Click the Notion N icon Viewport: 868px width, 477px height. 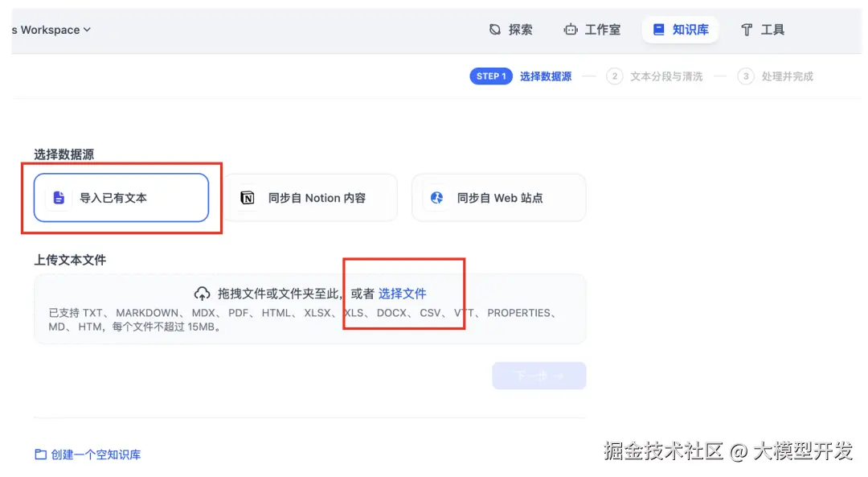click(x=248, y=197)
